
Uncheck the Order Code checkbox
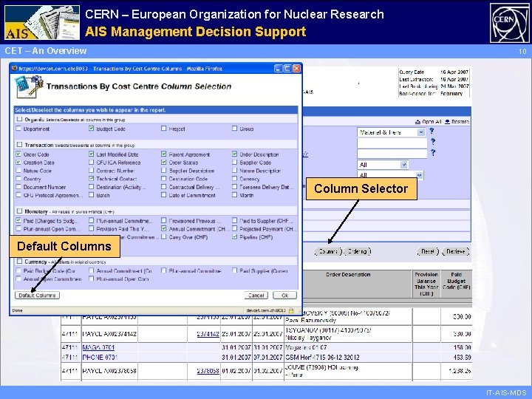[x=18, y=154]
